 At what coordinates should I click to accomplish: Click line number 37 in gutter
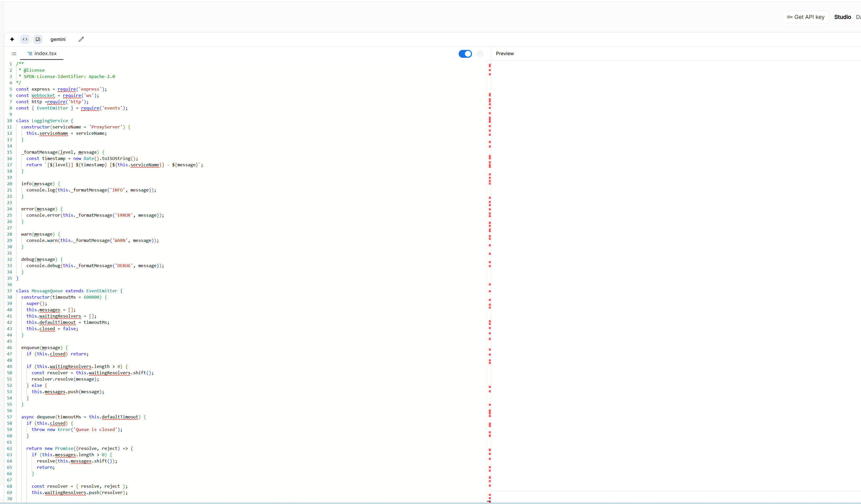point(9,291)
